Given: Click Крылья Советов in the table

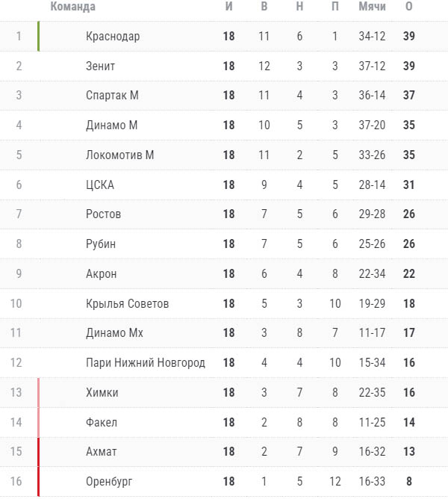Looking at the screenshot, I should [x=127, y=303].
